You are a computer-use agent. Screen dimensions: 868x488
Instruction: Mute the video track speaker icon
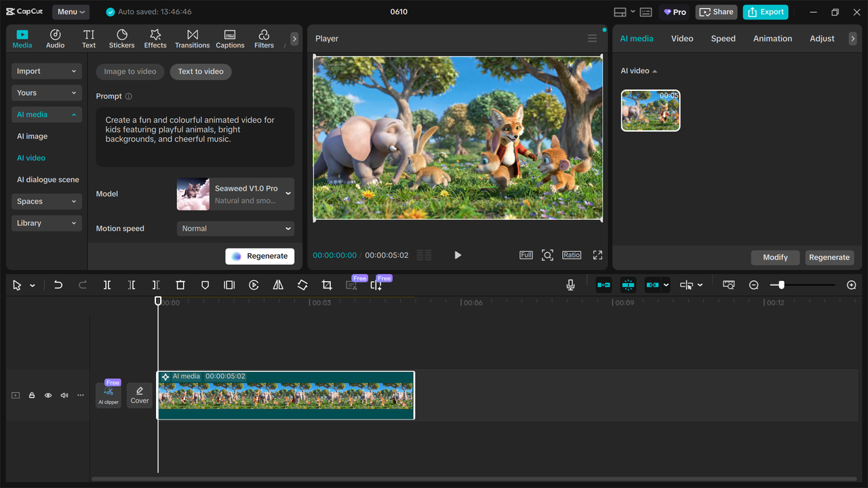coord(64,395)
